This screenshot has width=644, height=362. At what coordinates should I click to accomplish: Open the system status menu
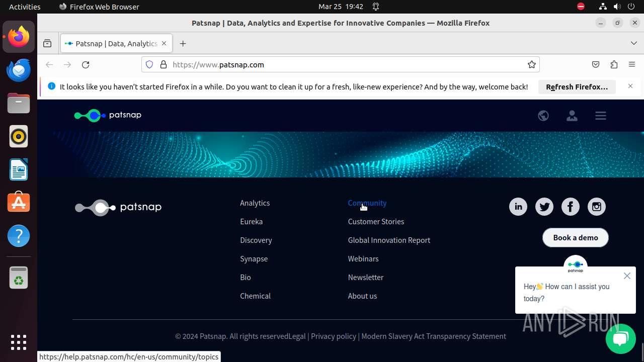617,7
